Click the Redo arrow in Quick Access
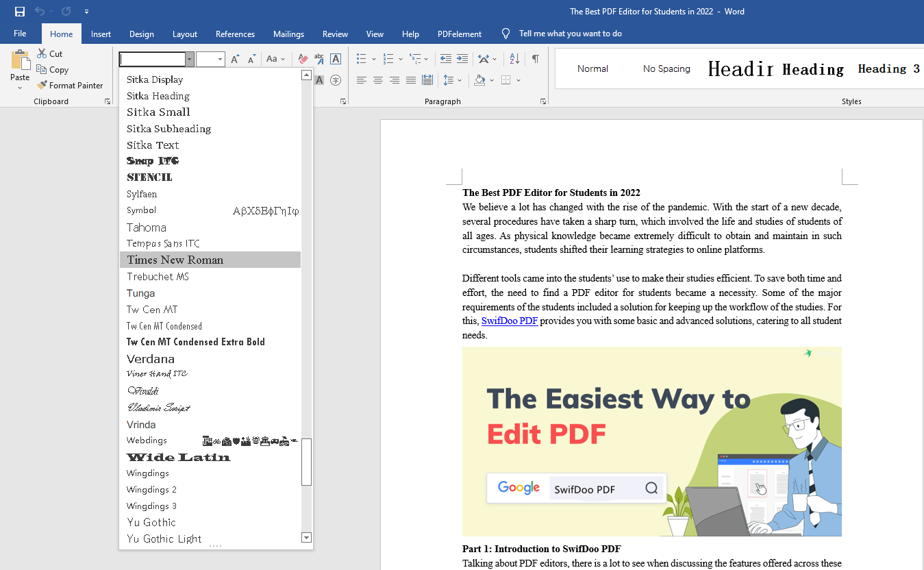 (66, 12)
